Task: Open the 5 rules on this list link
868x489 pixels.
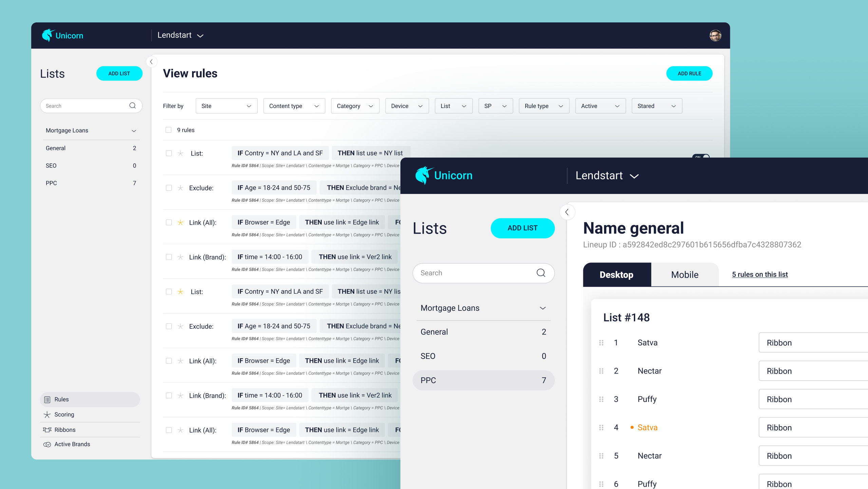Action: pos(759,274)
